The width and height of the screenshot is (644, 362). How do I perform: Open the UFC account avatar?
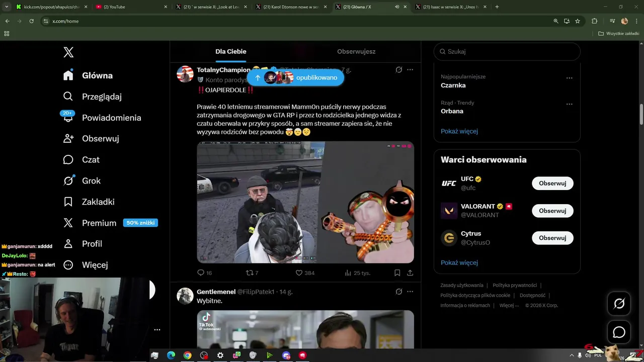tap(449, 184)
